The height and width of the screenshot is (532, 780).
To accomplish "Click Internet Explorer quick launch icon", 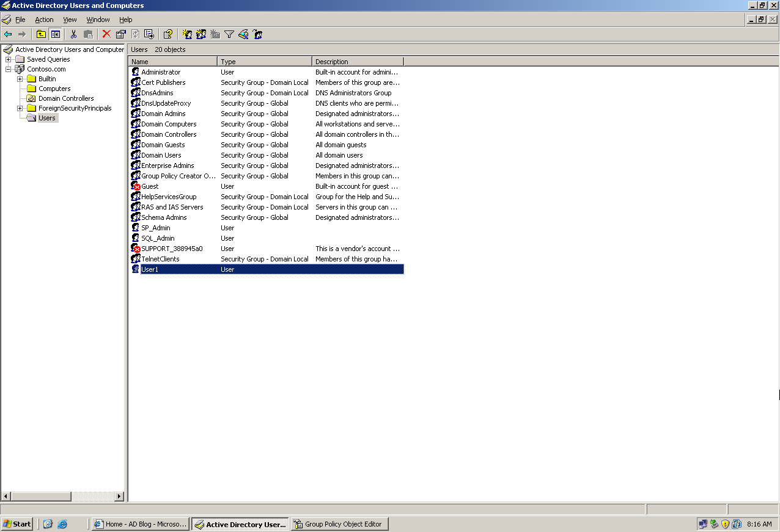I will point(62,524).
